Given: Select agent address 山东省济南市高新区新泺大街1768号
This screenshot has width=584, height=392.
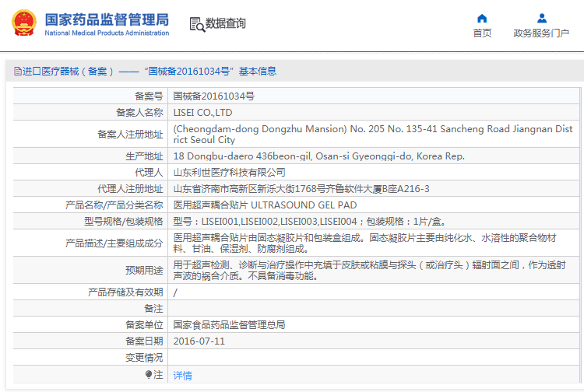Looking at the screenshot, I should (x=301, y=188).
